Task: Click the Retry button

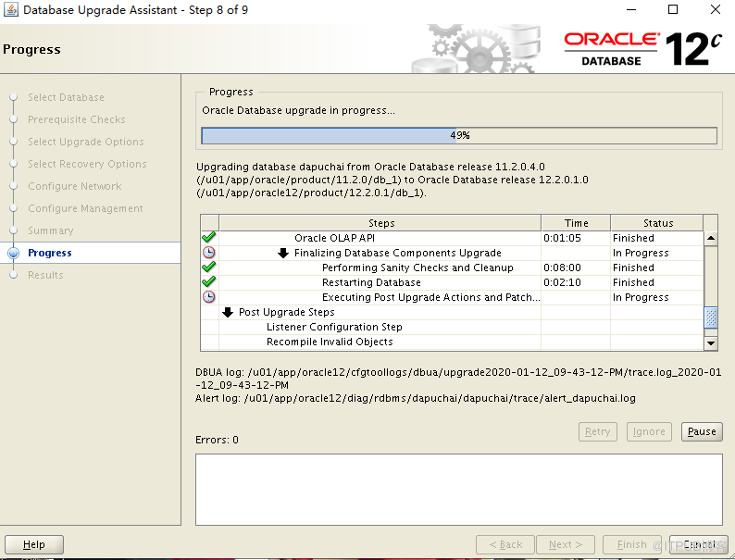Action: [x=598, y=431]
